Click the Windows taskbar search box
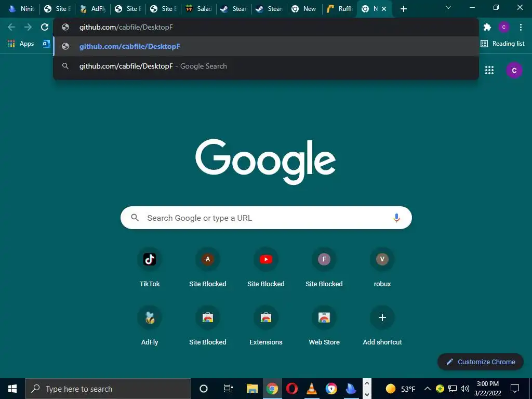This screenshot has width=532, height=399. 108,389
